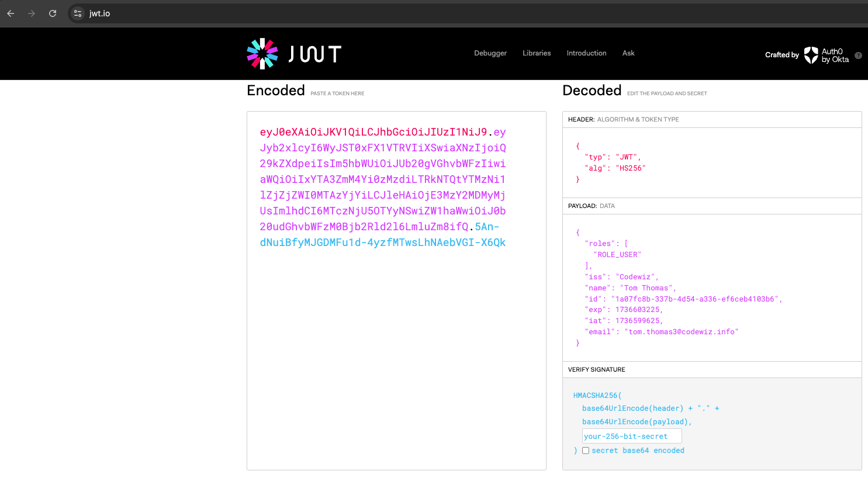This screenshot has height=478, width=868.
Task: Reload the page with refresh icon
Action: (53, 13)
